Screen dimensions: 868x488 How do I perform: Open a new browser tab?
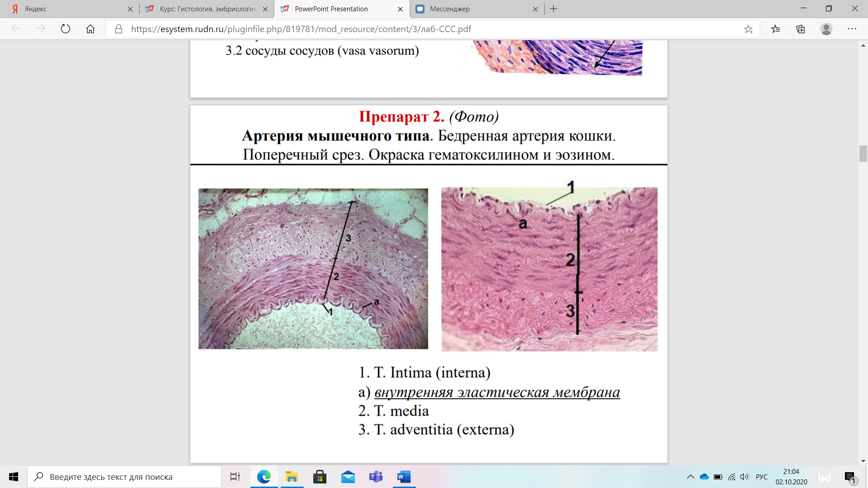coord(554,9)
